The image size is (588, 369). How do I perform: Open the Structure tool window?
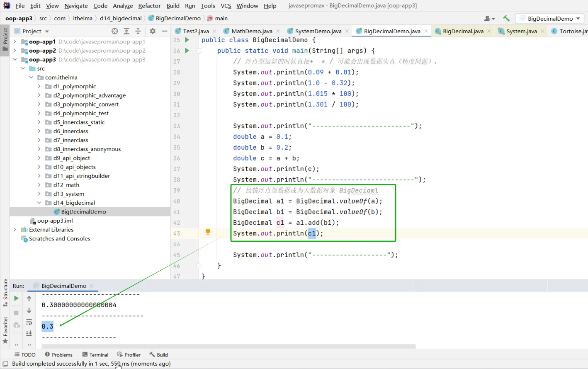click(5, 293)
